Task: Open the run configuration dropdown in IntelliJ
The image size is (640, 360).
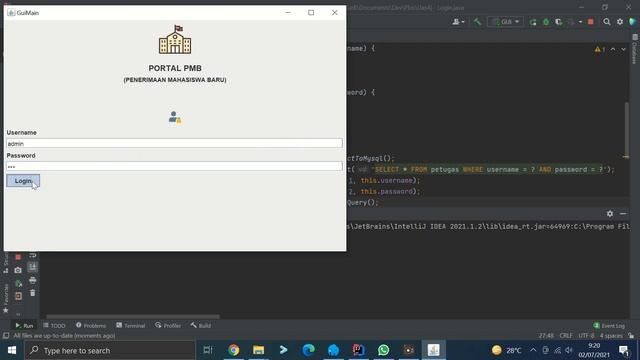Action: [x=505, y=22]
